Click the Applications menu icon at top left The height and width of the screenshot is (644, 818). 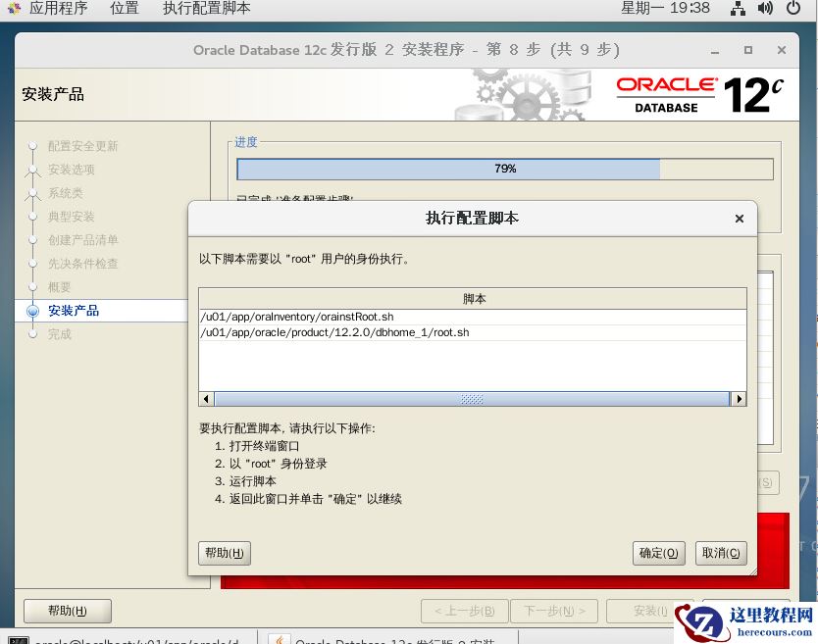[14, 8]
